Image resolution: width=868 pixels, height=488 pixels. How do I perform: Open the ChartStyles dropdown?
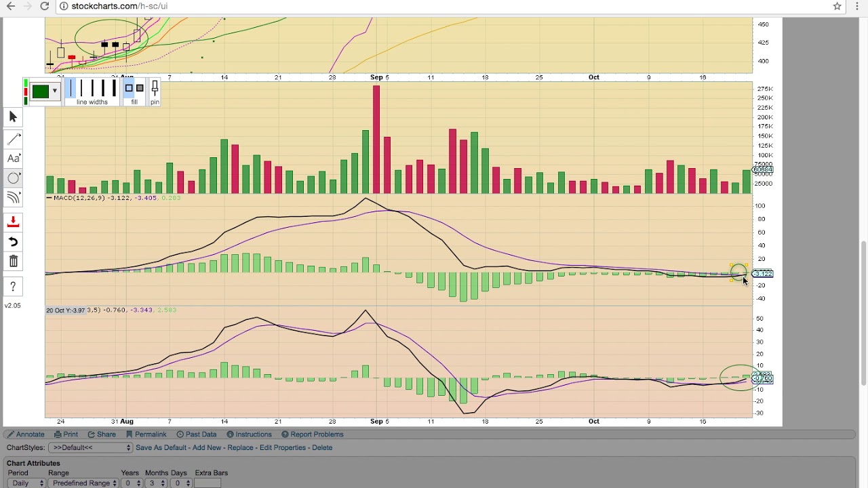click(x=90, y=448)
